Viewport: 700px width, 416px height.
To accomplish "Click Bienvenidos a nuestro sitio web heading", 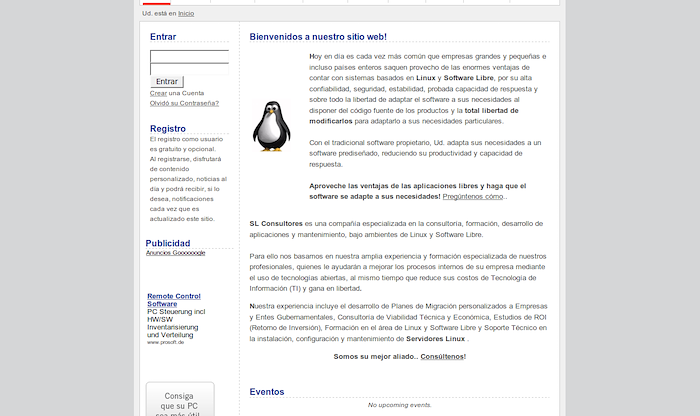I will coord(318,37).
